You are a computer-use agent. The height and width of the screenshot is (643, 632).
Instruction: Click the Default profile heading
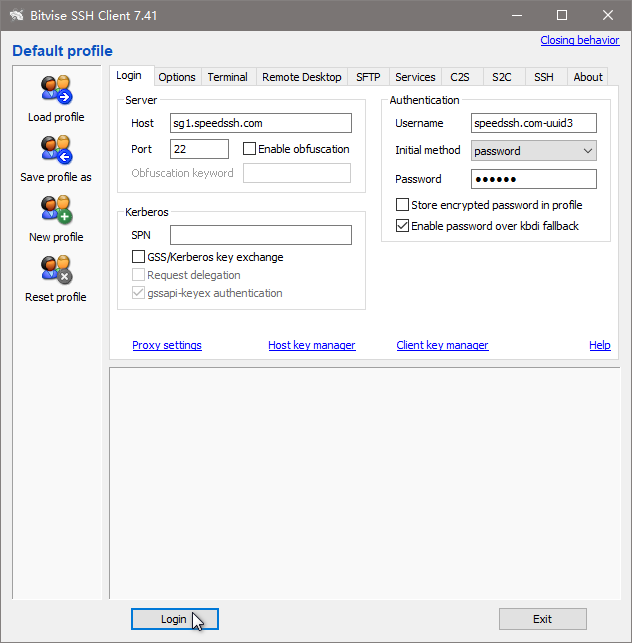point(62,51)
